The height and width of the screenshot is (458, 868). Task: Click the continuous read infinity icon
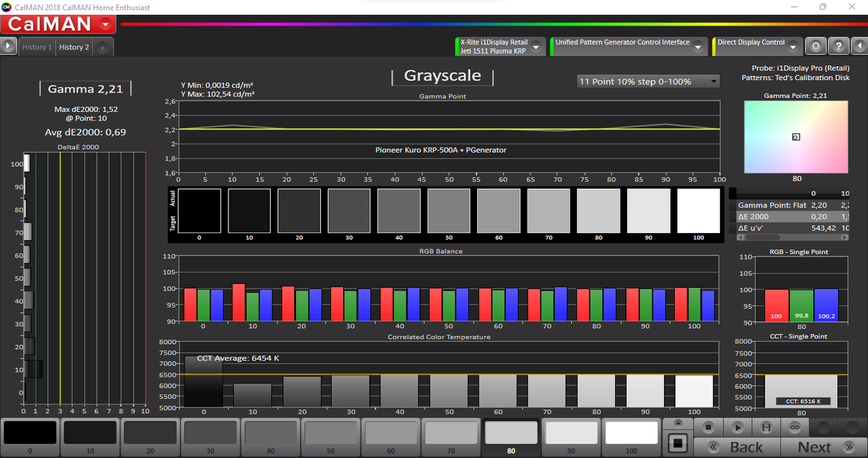(x=795, y=428)
